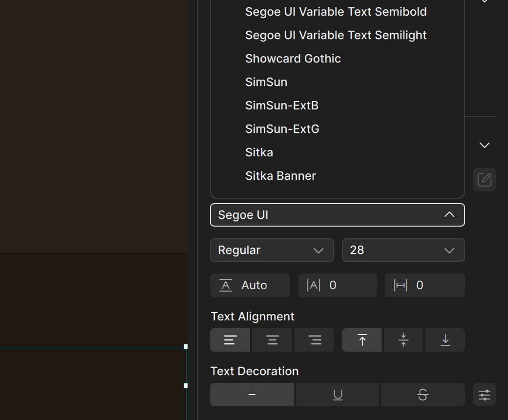Expand section chevron above the edit icon
Image resolution: width=508 pixels, height=420 pixels.
pos(485,145)
